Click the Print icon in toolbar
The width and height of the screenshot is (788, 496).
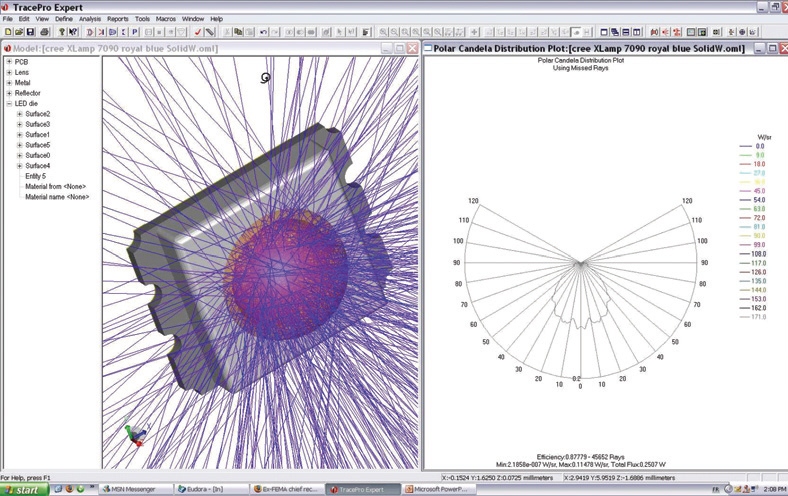[x=46, y=32]
